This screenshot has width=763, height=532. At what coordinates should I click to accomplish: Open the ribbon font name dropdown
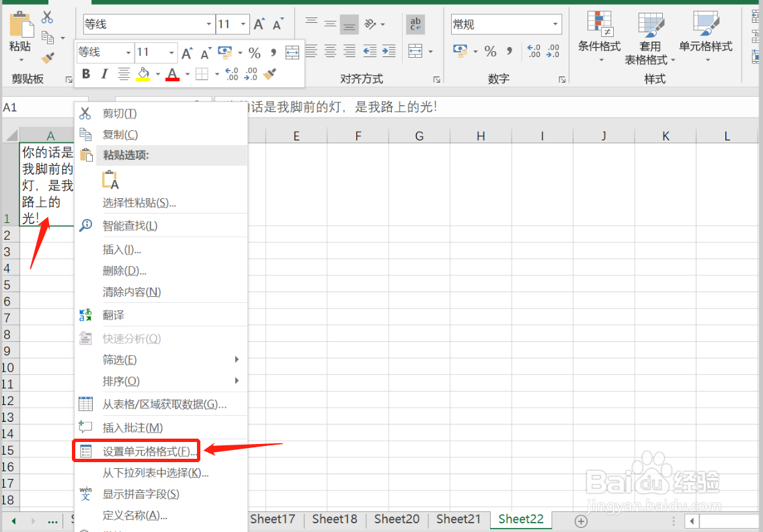point(208,24)
